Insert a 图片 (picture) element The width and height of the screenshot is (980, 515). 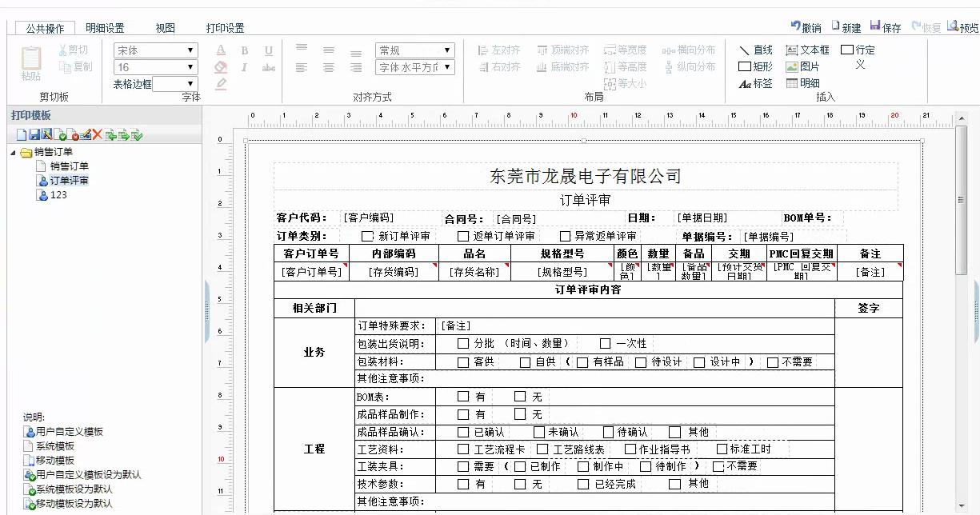pyautogui.click(x=802, y=66)
